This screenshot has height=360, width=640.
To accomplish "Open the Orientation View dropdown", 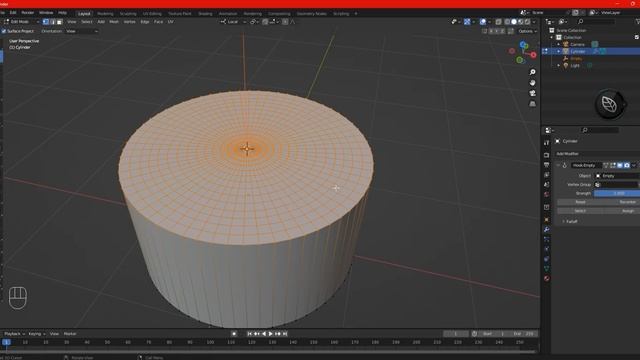I will (x=82, y=31).
